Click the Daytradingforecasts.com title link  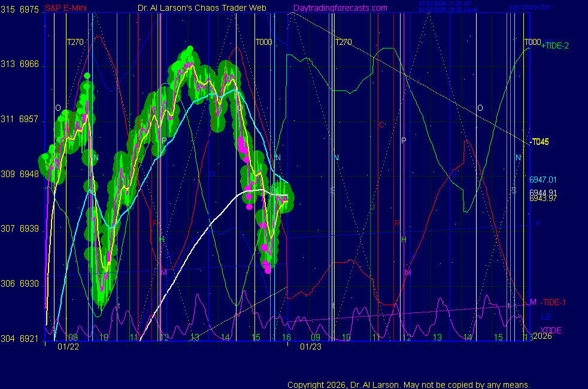340,8
